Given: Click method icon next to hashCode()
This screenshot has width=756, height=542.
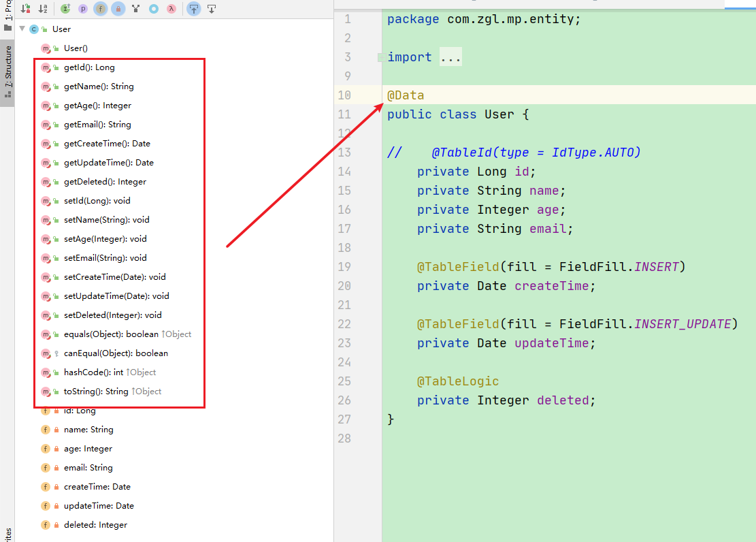Looking at the screenshot, I should point(46,372).
